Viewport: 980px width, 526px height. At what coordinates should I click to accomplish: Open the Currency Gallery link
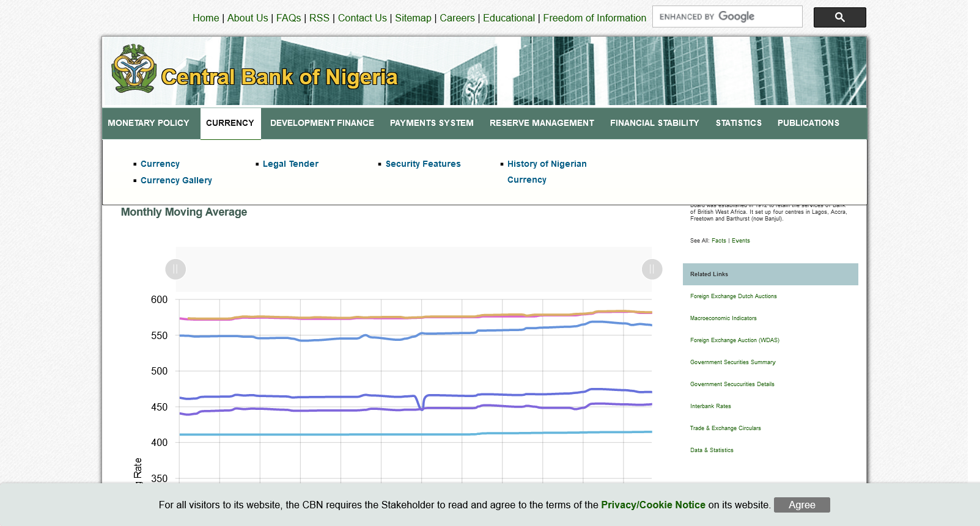(176, 181)
